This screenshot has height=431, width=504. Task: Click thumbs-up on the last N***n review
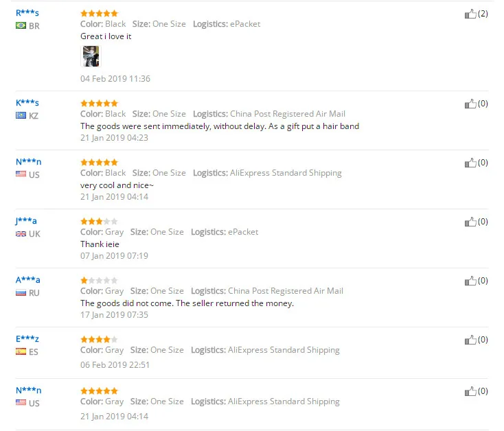pyautogui.click(x=470, y=391)
